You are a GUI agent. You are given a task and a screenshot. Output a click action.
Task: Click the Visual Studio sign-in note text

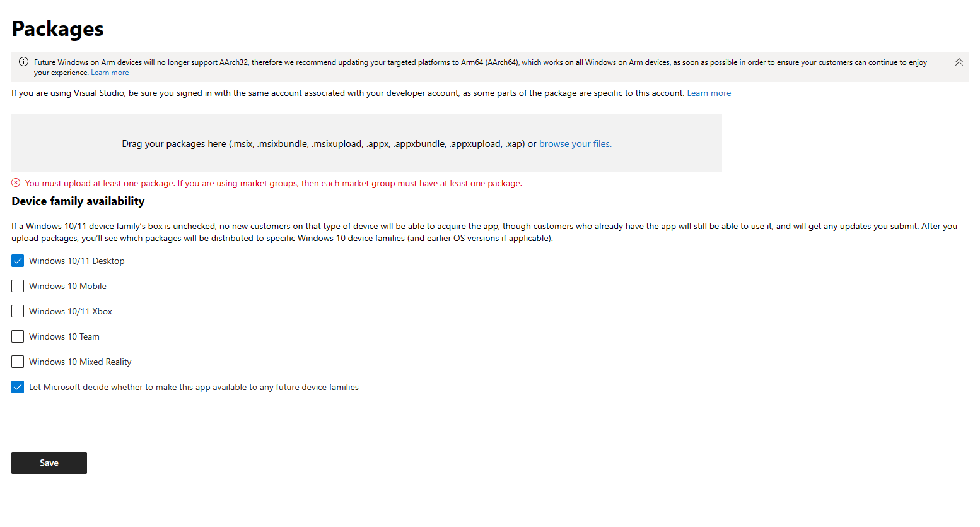coord(347,93)
